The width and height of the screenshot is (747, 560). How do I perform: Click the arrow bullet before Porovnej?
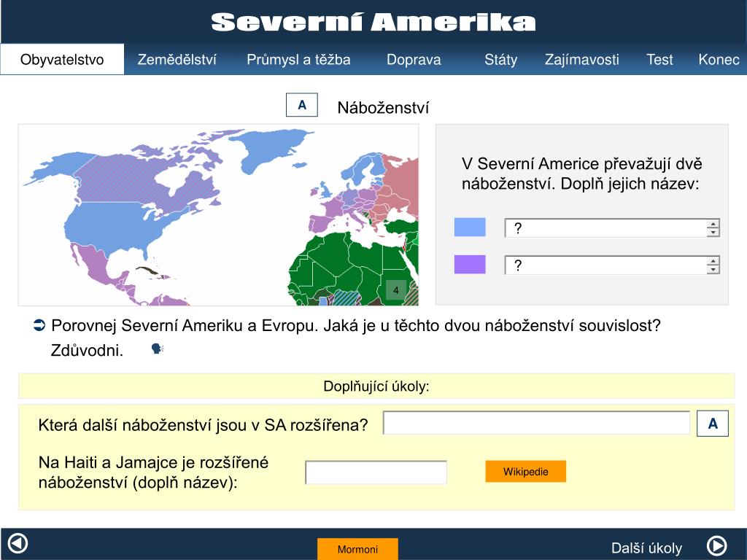tap(39, 325)
